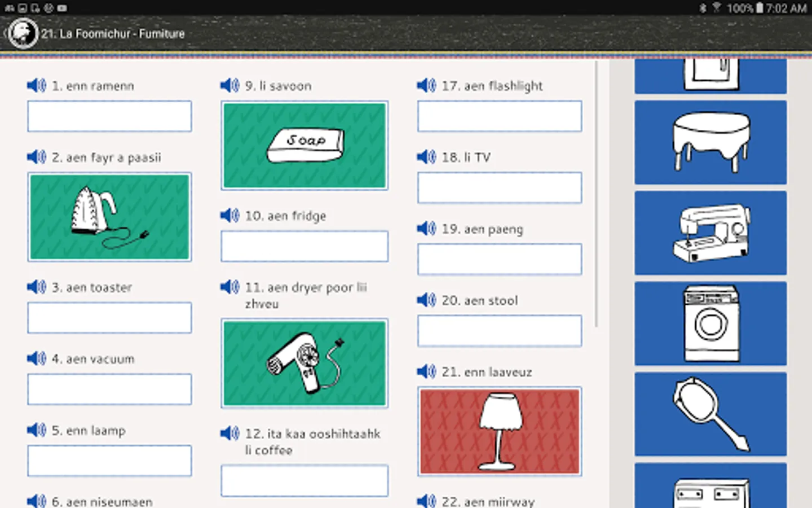Play audio for 9. li savoon
This screenshot has width=812, height=508.
point(230,85)
